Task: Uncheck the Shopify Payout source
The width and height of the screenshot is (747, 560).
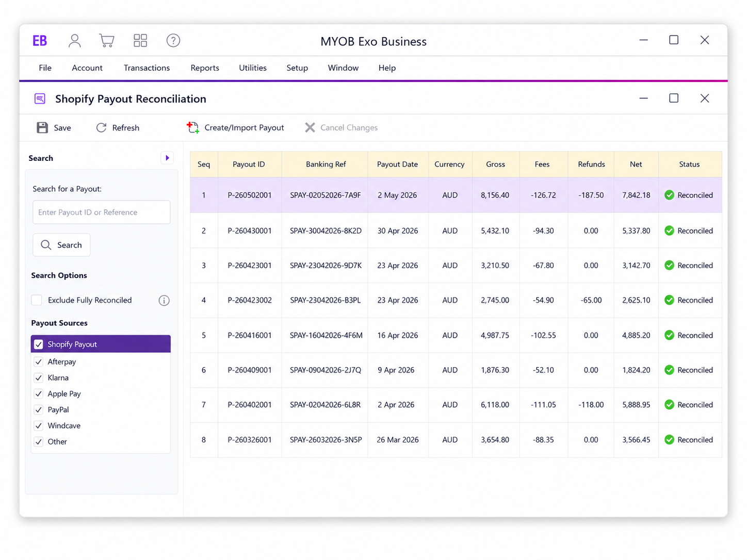Action: point(39,344)
